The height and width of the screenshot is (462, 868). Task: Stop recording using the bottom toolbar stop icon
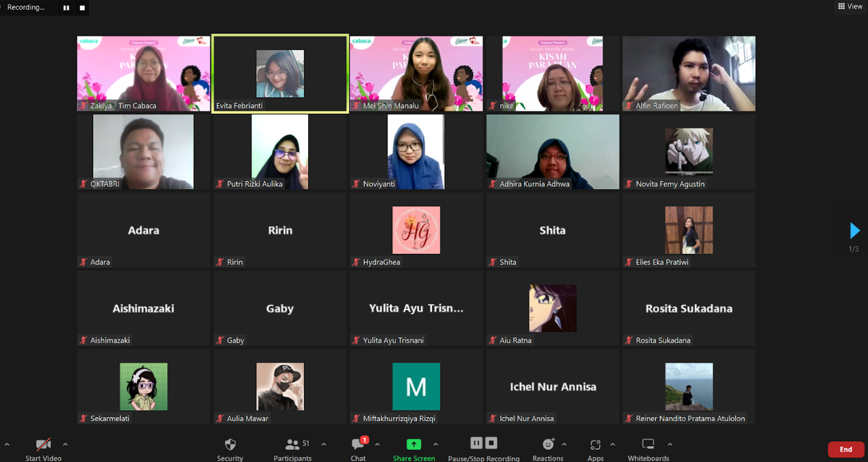coord(492,443)
